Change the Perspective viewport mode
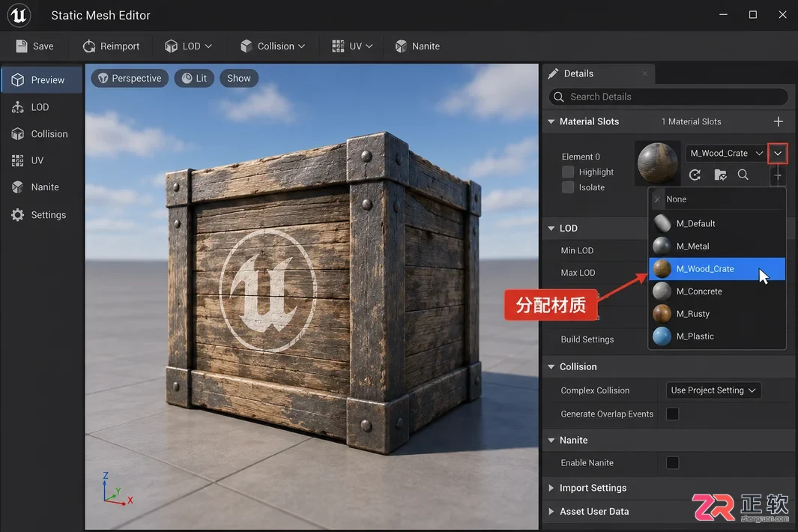This screenshot has width=798, height=532. click(130, 79)
